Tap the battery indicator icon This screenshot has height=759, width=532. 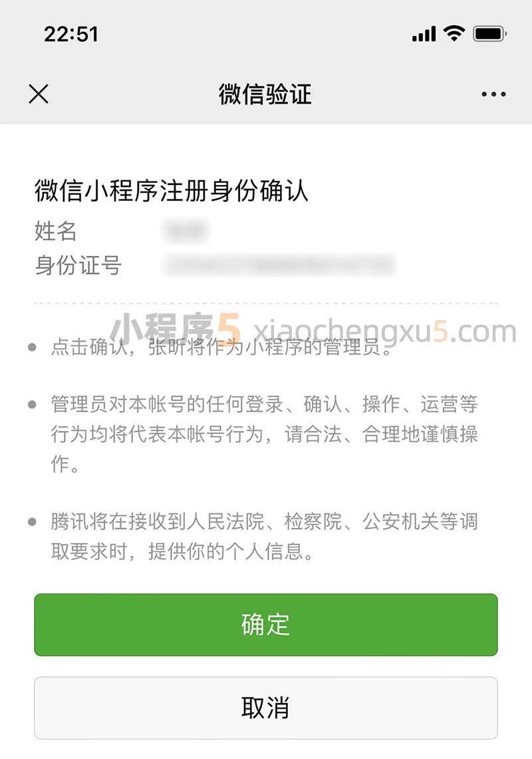(x=489, y=34)
